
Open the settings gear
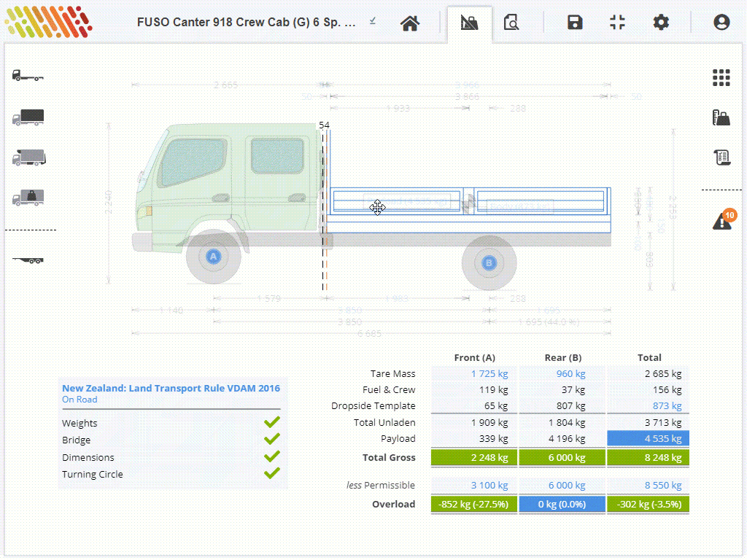(x=660, y=22)
